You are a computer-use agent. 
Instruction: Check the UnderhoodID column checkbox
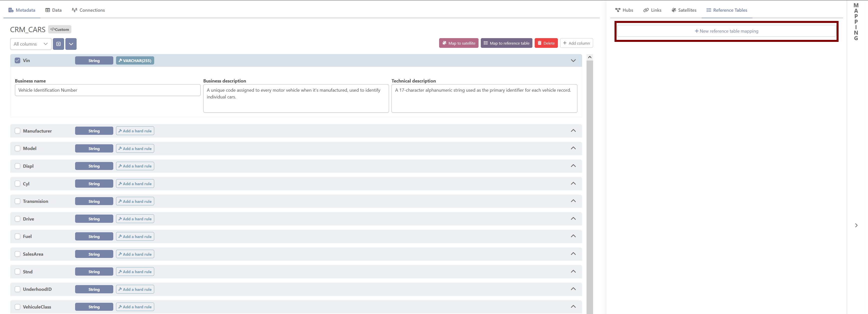(17, 289)
